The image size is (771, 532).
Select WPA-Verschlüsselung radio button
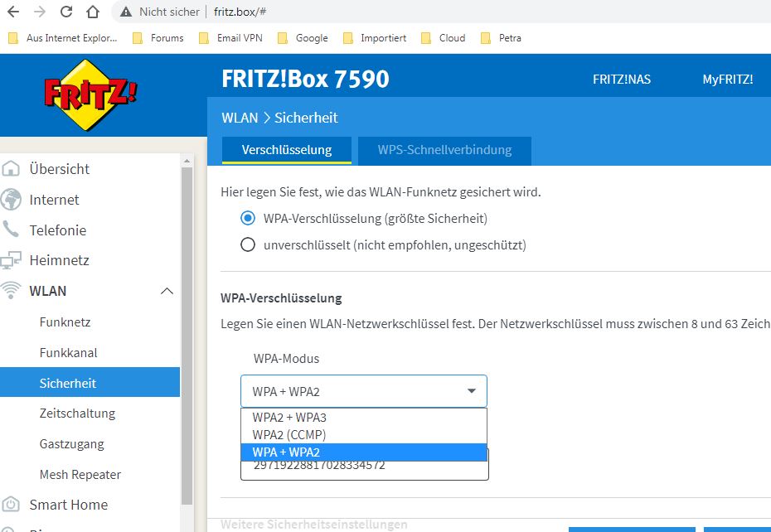pyautogui.click(x=248, y=218)
